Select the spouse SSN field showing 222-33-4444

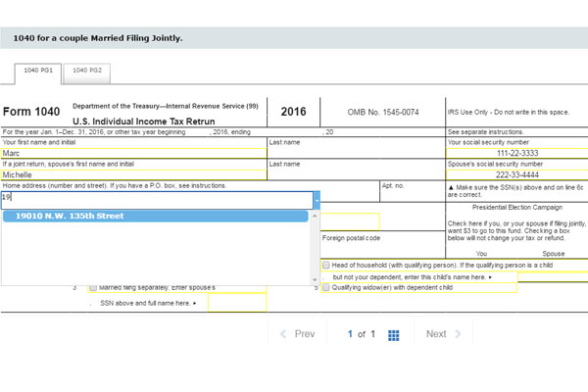click(517, 174)
